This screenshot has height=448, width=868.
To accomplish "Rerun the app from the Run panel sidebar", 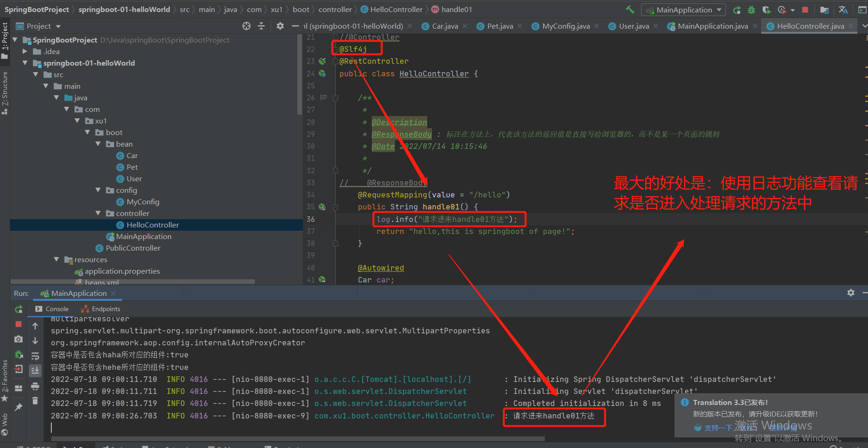I will (x=18, y=309).
